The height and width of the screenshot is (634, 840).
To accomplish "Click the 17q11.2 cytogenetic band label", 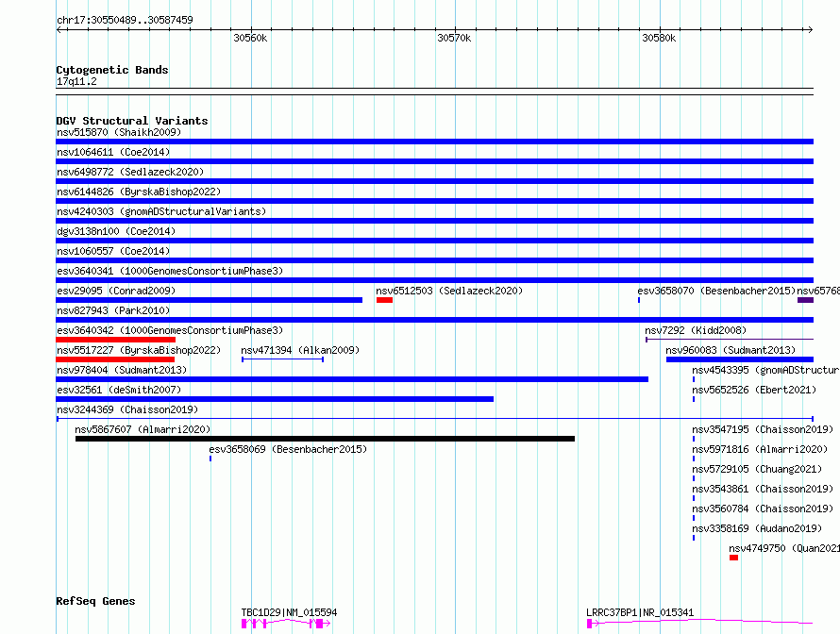I will [76, 81].
